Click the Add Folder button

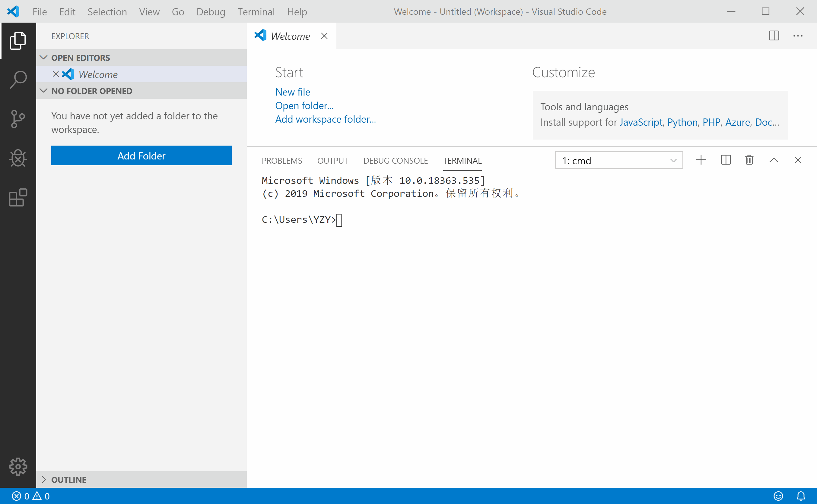[141, 155]
